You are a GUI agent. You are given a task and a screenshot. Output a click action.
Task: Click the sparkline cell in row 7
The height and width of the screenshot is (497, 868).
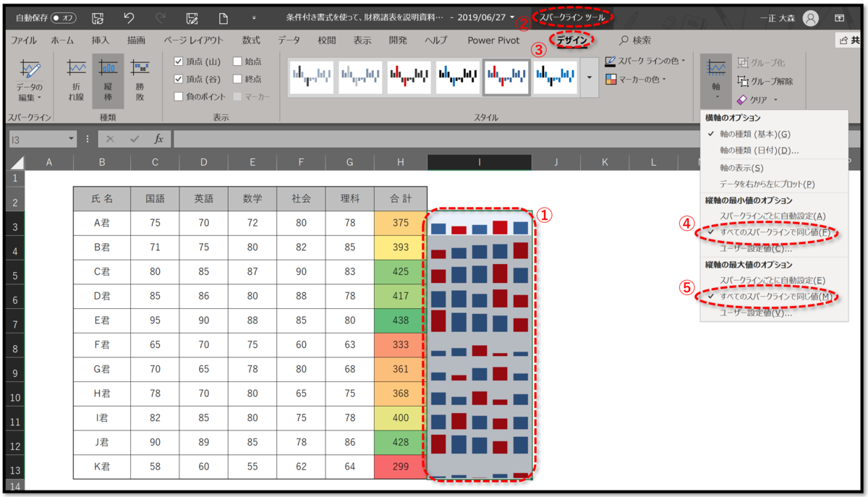pyautogui.click(x=480, y=320)
